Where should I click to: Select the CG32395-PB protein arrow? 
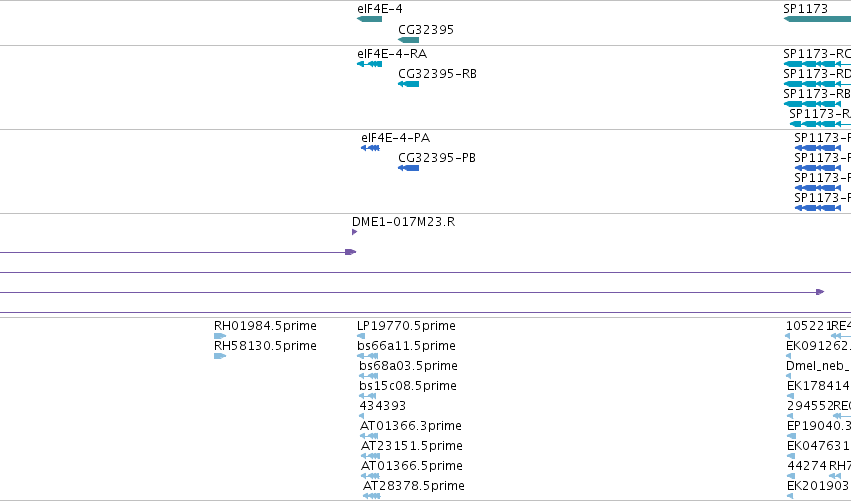(409, 168)
